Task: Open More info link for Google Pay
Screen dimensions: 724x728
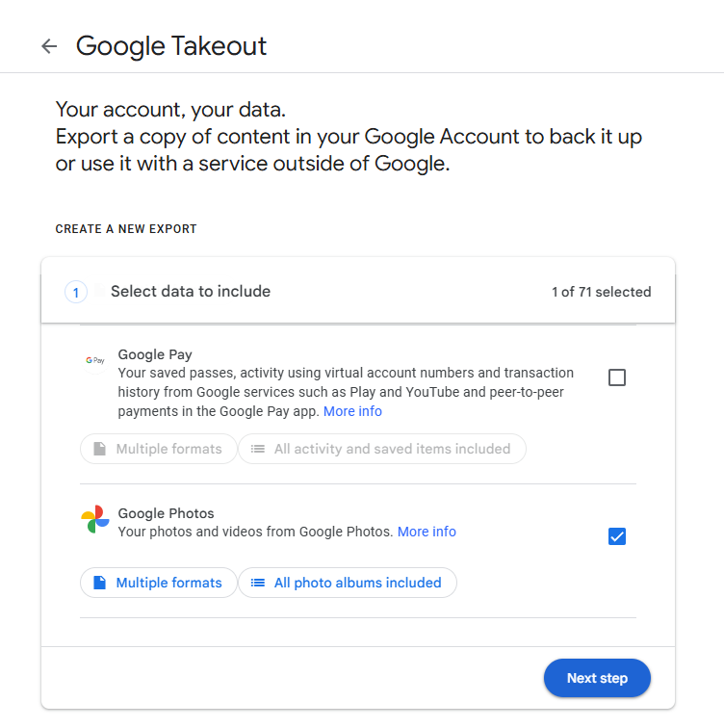Action: (352, 411)
